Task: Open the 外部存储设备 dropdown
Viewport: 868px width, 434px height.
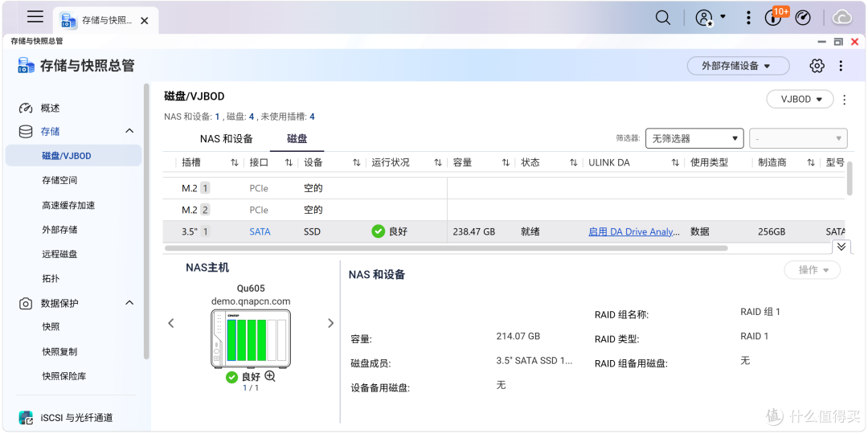Action: tap(738, 66)
